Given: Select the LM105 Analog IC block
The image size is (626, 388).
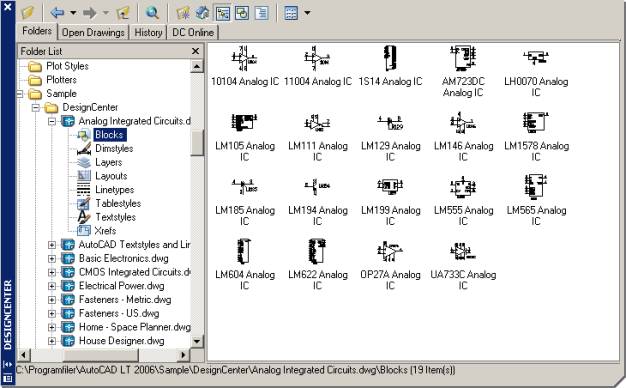Looking at the screenshot, I should tap(245, 137).
